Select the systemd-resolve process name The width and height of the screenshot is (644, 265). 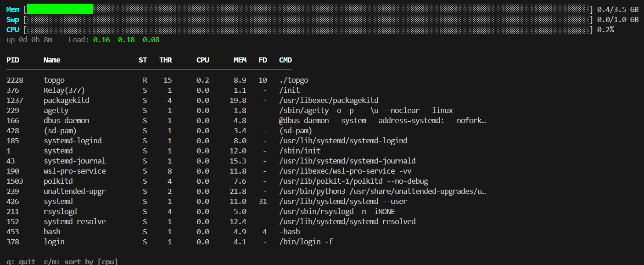coord(75,222)
